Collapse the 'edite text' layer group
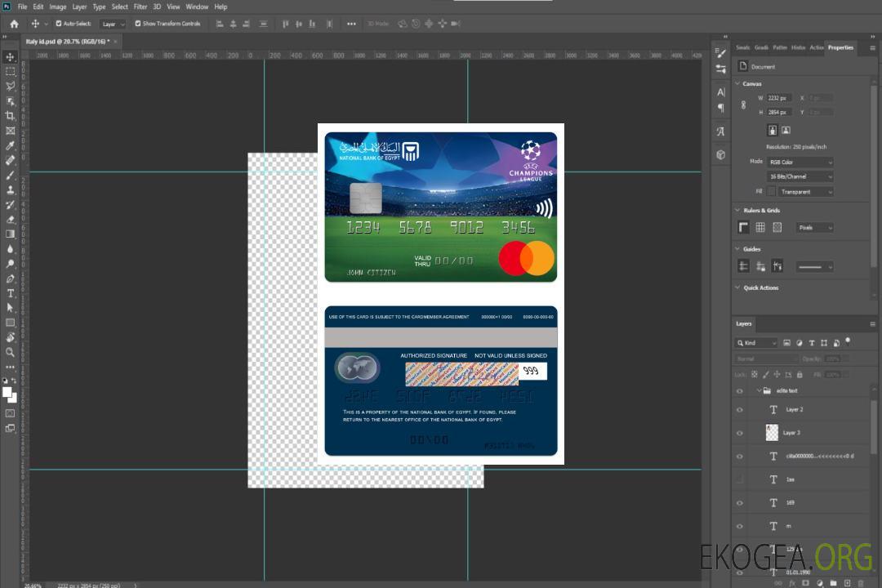Image resolution: width=882 pixels, height=588 pixels. pos(759,390)
